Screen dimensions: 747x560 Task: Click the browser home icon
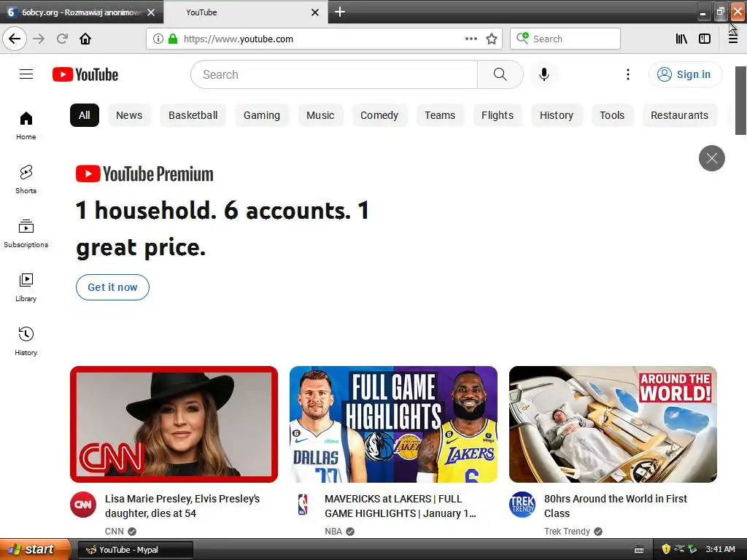point(85,39)
